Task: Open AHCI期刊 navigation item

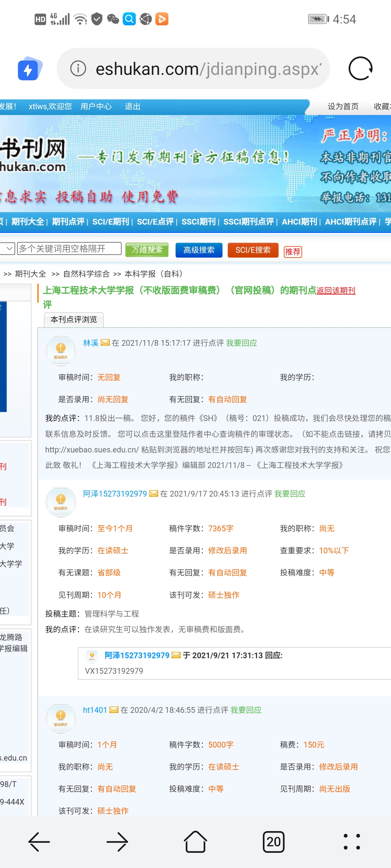Action: (299, 221)
